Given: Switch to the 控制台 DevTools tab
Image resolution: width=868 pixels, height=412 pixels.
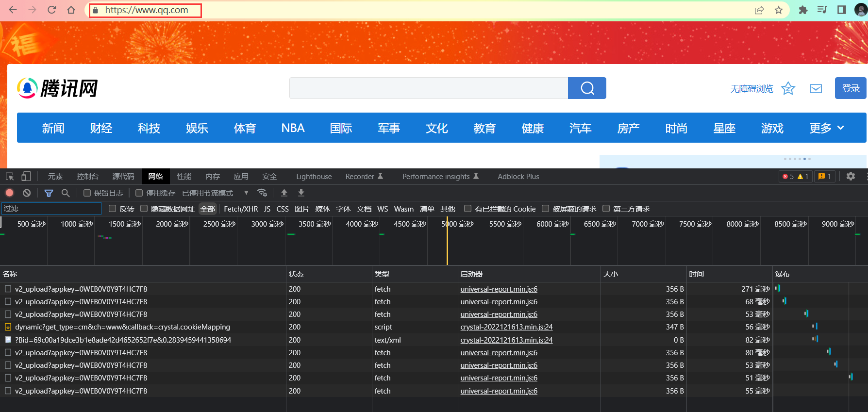Looking at the screenshot, I should tap(87, 177).
